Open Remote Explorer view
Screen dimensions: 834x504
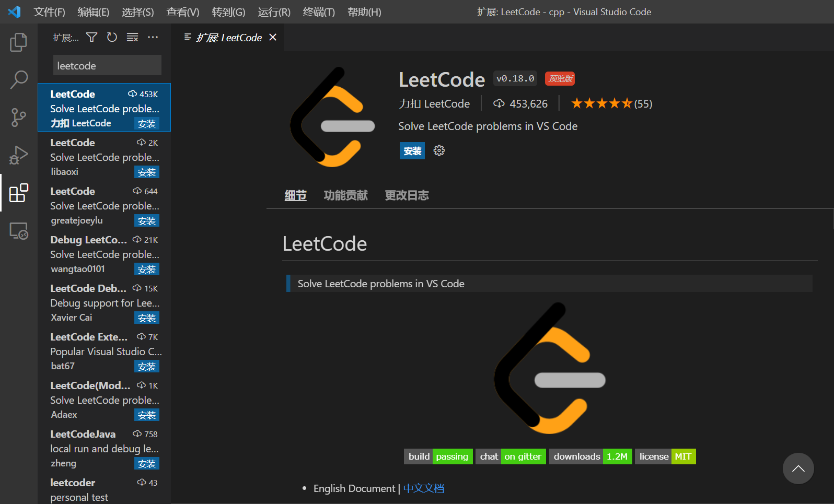tap(19, 230)
